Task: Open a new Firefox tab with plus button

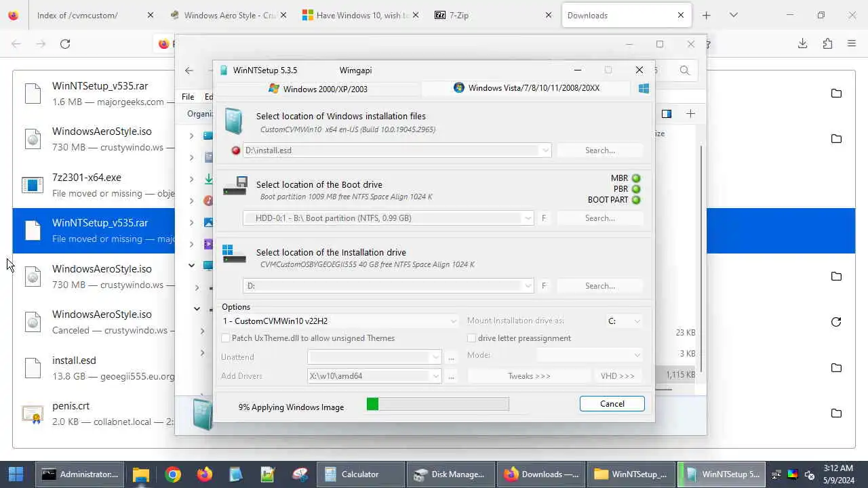Action: [706, 15]
